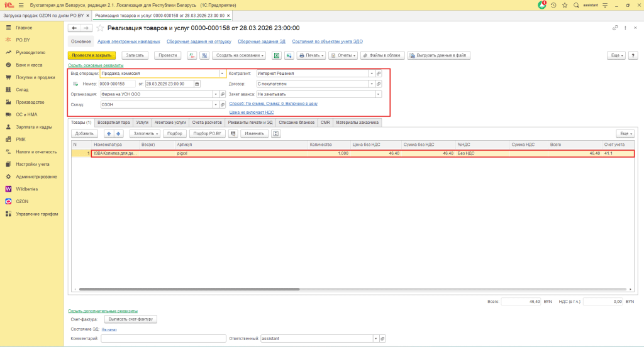The image size is (644, 347).
Task: Expand the Вид операции dropdown
Action: click(222, 74)
